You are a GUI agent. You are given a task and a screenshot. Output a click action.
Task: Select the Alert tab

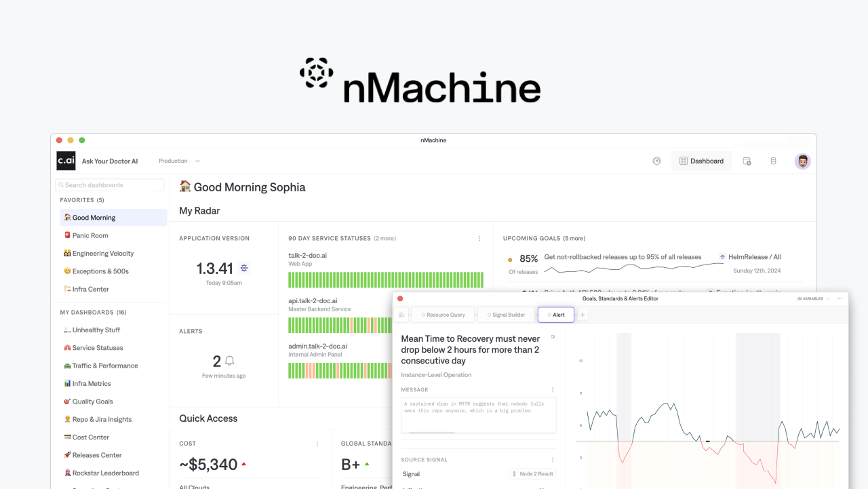tap(556, 315)
